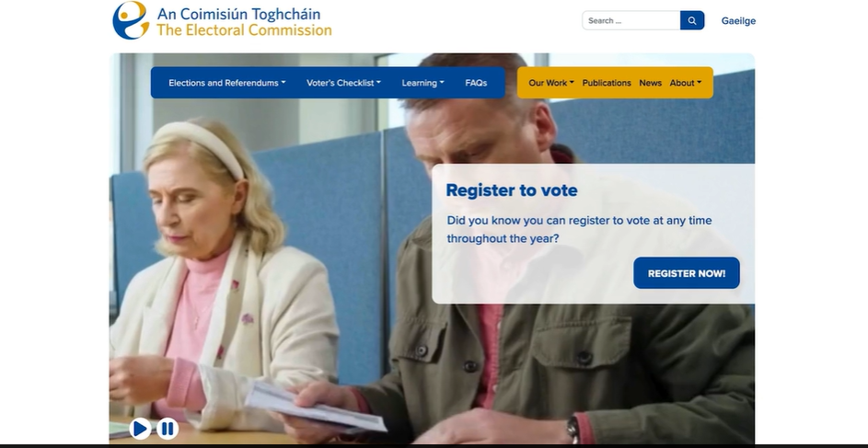Open the Publications menu item
The height and width of the screenshot is (448, 868).
click(x=607, y=83)
